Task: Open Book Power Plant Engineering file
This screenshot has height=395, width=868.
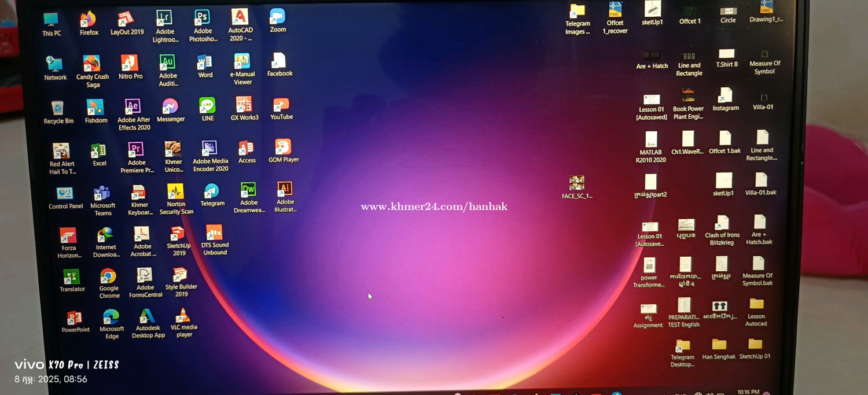Action: point(688,104)
